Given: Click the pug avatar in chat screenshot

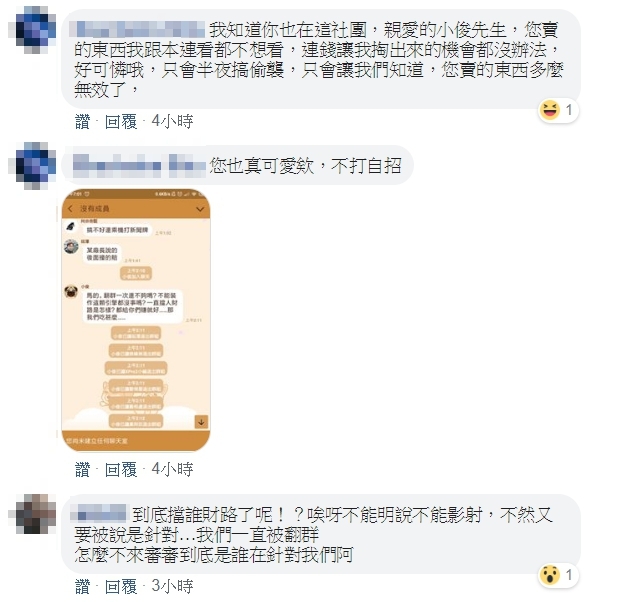Looking at the screenshot, I should (x=71, y=292).
